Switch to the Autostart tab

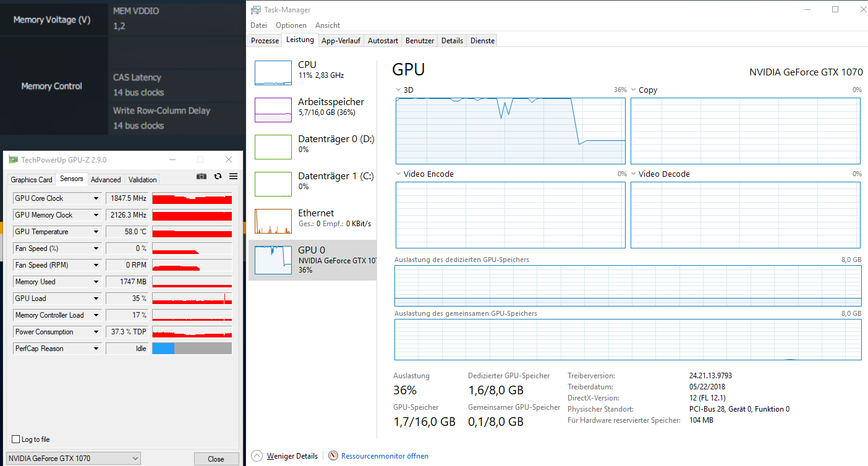pos(383,41)
